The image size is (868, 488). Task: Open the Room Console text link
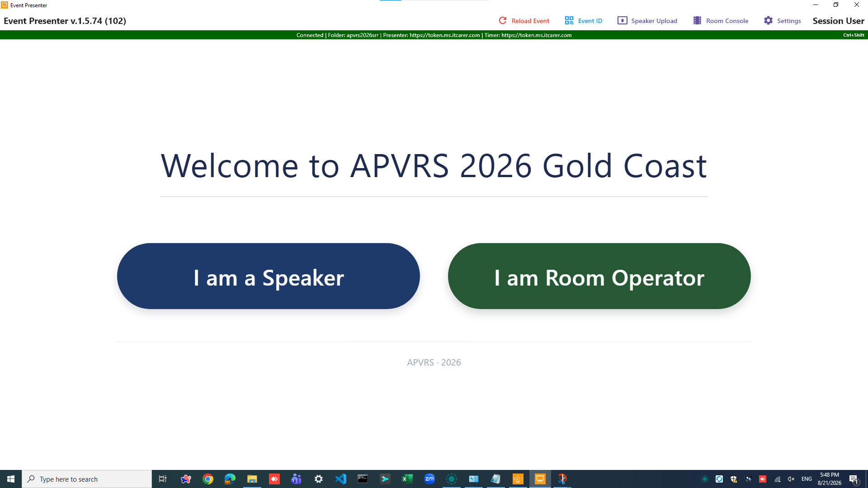[727, 21]
